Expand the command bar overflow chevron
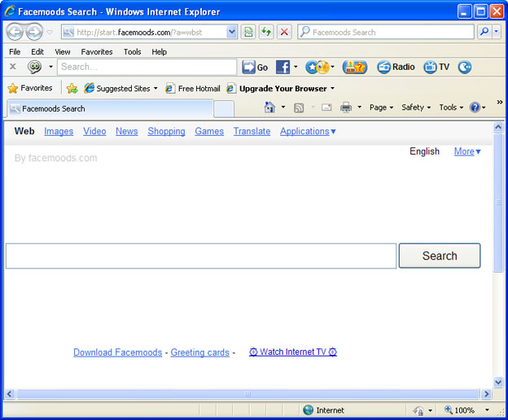The width and height of the screenshot is (508, 420). pos(500,103)
